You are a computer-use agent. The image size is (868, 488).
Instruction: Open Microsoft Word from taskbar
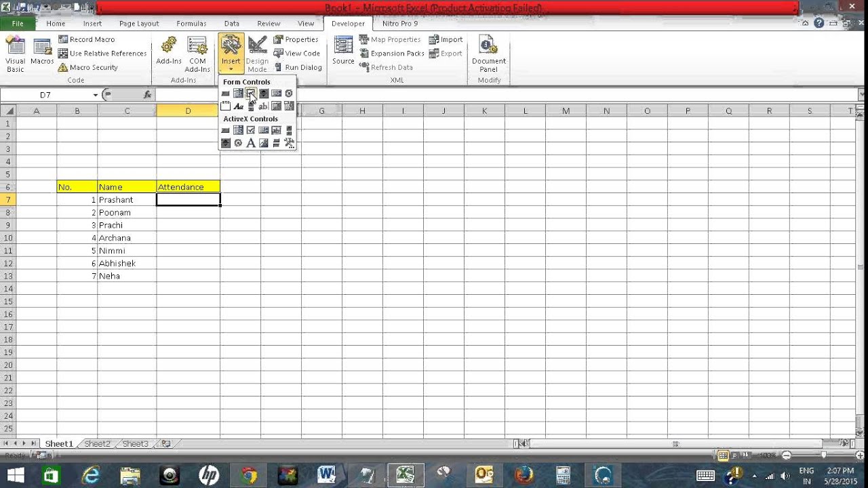click(327, 474)
